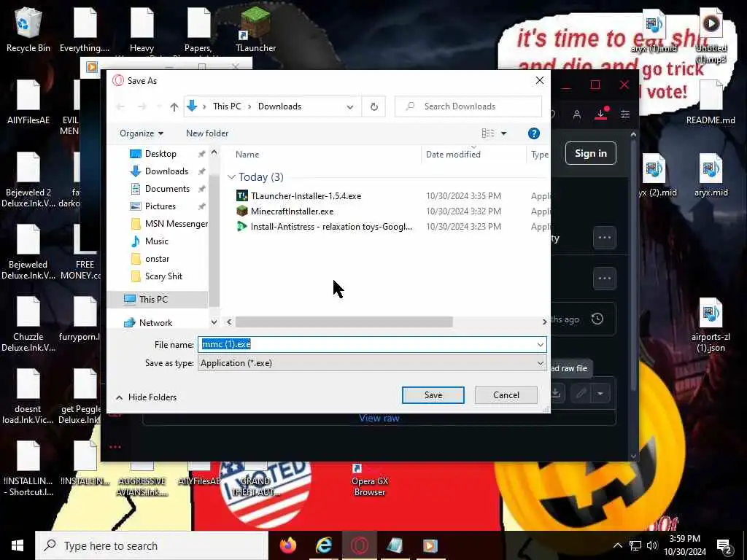Open Documents in the navigation pane
Screen dimensions: 747x560
click(167, 189)
